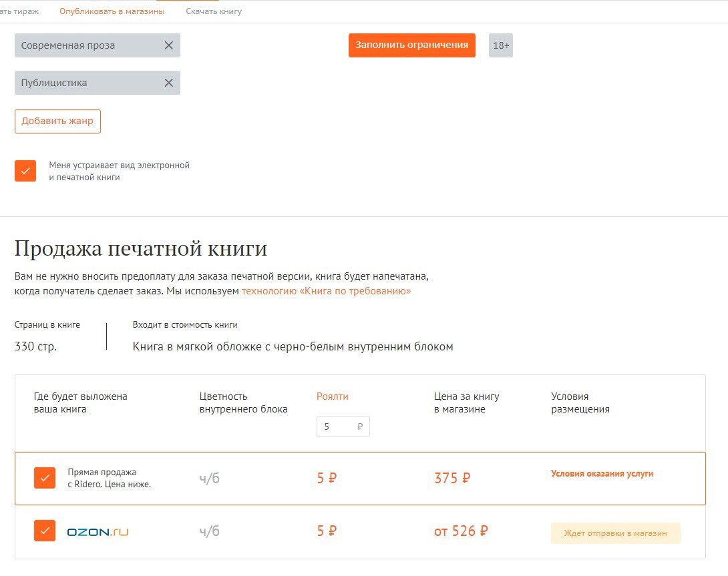Remove the Современная проза genre tag
The width and height of the screenshot is (728, 576).
[x=168, y=45]
